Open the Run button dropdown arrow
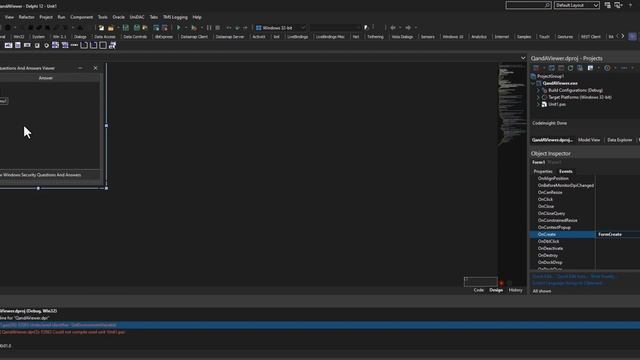Image resolution: width=640 pixels, height=360 pixels. [x=186, y=28]
